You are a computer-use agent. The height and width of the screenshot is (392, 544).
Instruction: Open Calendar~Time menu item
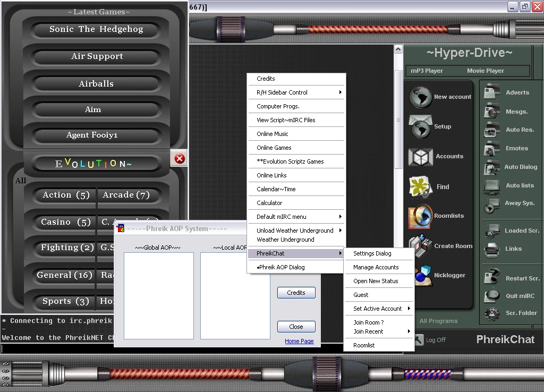coord(296,189)
